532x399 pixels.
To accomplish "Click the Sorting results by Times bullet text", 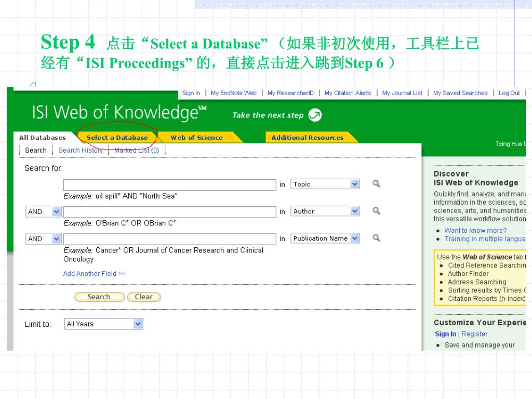I will (x=486, y=290).
